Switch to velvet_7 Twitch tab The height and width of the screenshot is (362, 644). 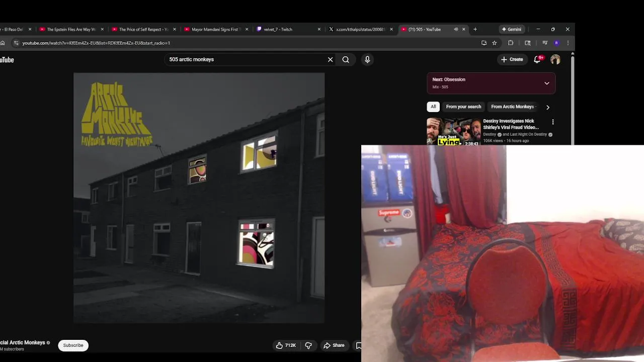pyautogui.click(x=287, y=29)
